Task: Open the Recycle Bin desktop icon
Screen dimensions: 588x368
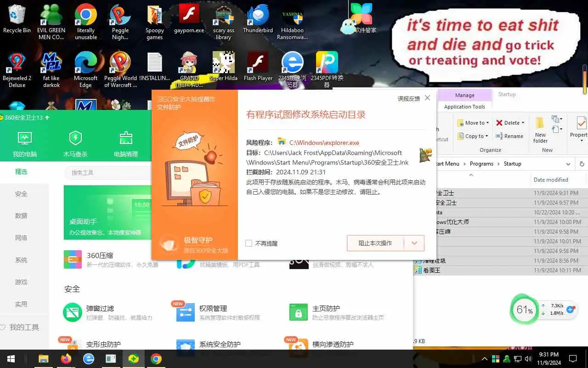Action: (17, 19)
